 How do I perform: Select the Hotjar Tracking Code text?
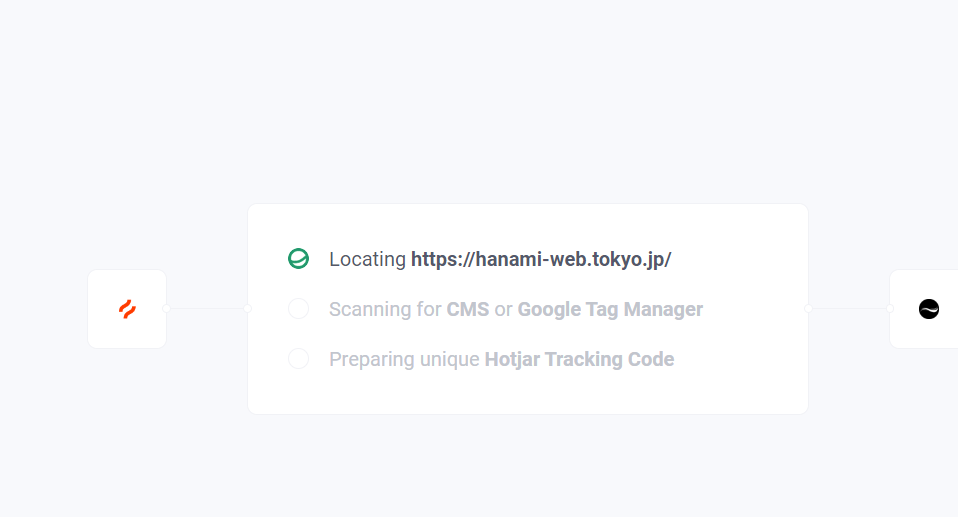tap(579, 359)
